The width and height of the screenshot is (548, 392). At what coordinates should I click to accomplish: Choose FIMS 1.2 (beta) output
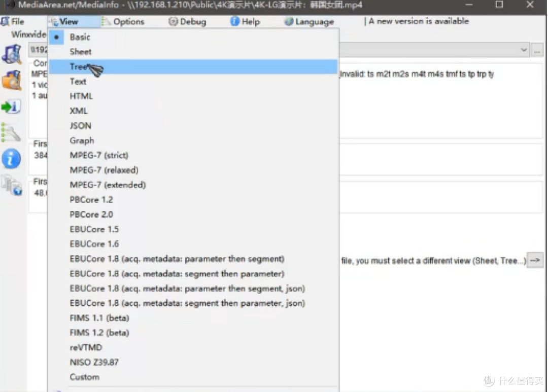coord(193,333)
